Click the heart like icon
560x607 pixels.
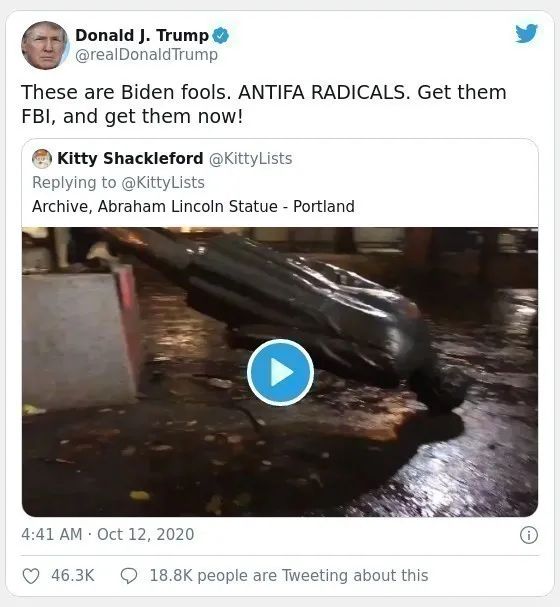click(x=31, y=576)
